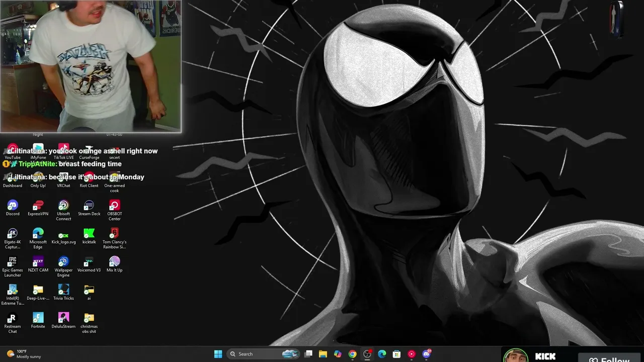This screenshot has height=362, width=644.
Task: Select the Dashboard desktop icon
Action: tap(13, 179)
